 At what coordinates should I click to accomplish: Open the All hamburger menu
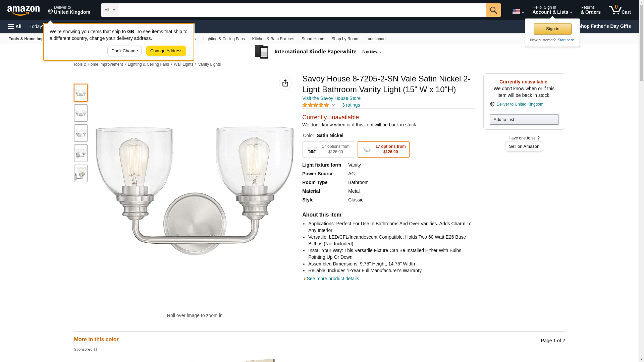tap(15, 26)
